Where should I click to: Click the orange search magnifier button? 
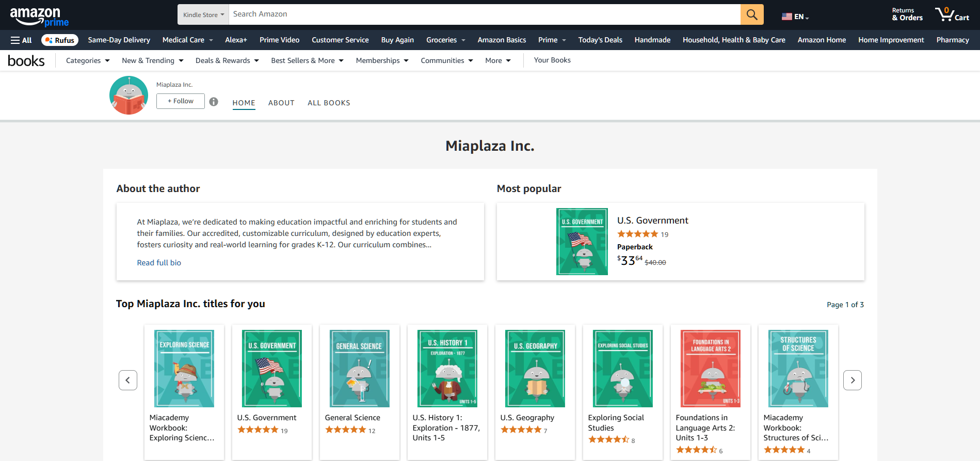(752, 14)
